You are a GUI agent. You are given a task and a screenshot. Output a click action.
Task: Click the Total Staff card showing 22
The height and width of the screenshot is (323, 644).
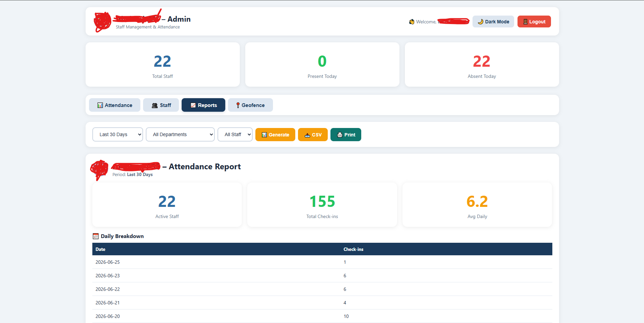pyautogui.click(x=163, y=64)
